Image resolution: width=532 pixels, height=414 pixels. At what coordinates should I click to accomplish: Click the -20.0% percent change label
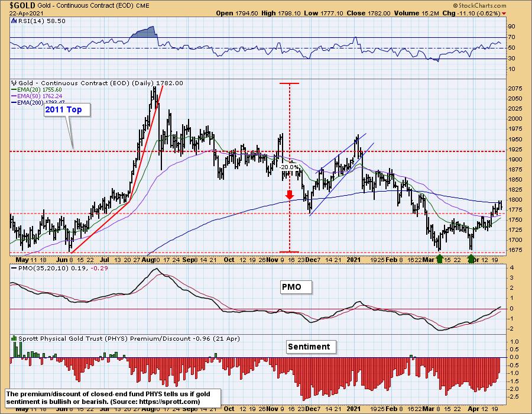(x=289, y=167)
